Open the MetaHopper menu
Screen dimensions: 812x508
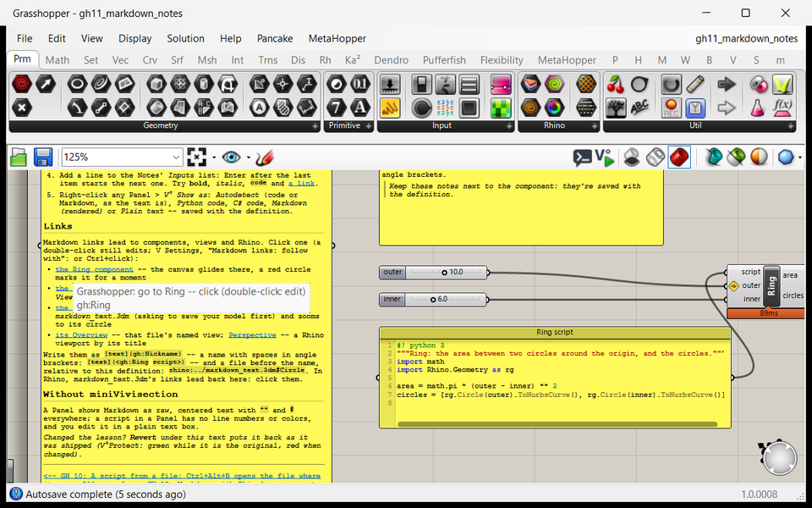click(x=337, y=38)
